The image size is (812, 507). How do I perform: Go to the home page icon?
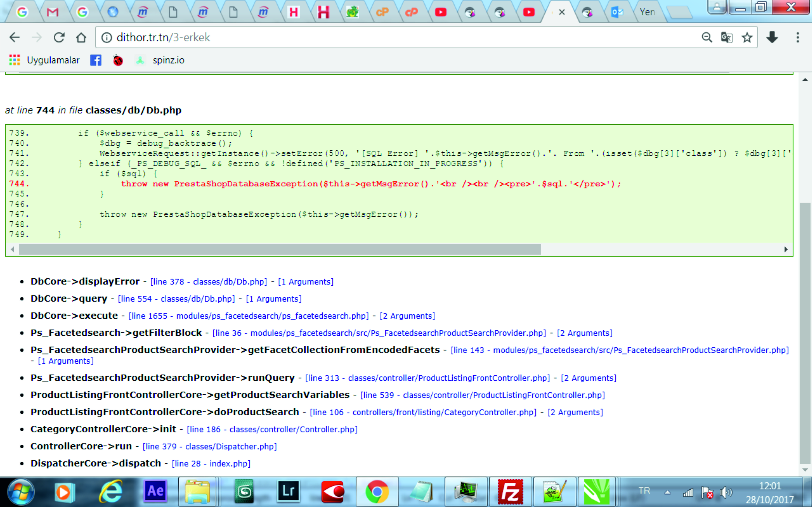click(81, 37)
